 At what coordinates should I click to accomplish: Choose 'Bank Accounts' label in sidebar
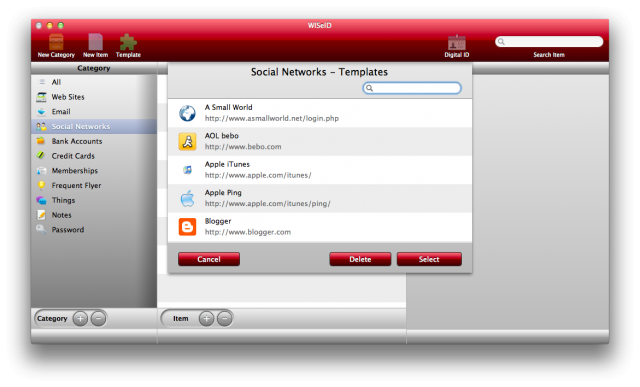coord(77,141)
